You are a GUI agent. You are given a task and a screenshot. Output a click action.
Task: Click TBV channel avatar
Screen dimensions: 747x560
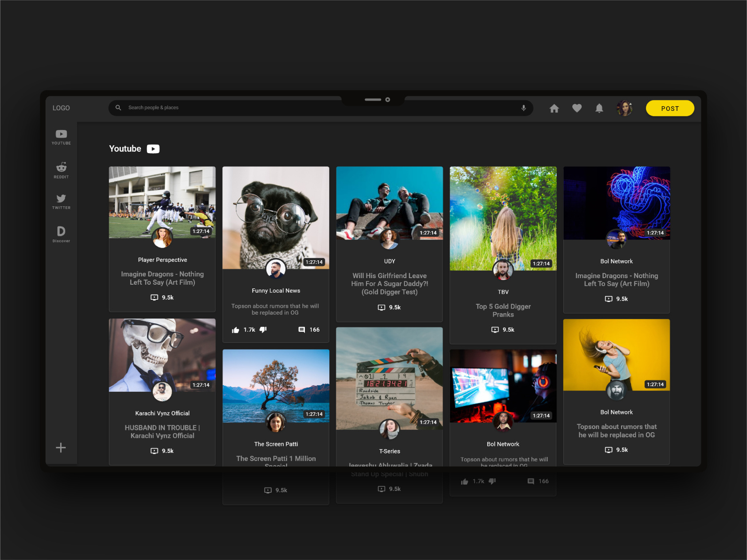503,270
